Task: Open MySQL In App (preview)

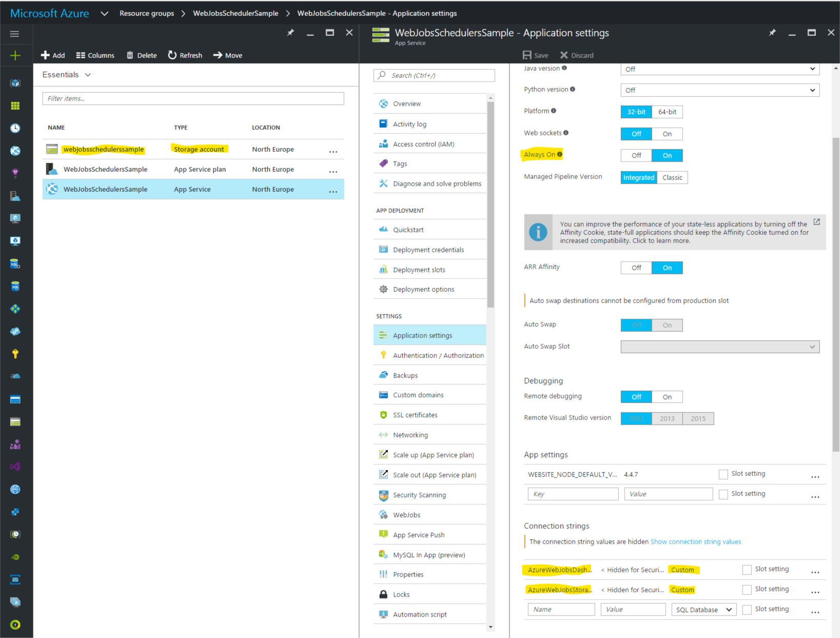Action: coord(429,555)
